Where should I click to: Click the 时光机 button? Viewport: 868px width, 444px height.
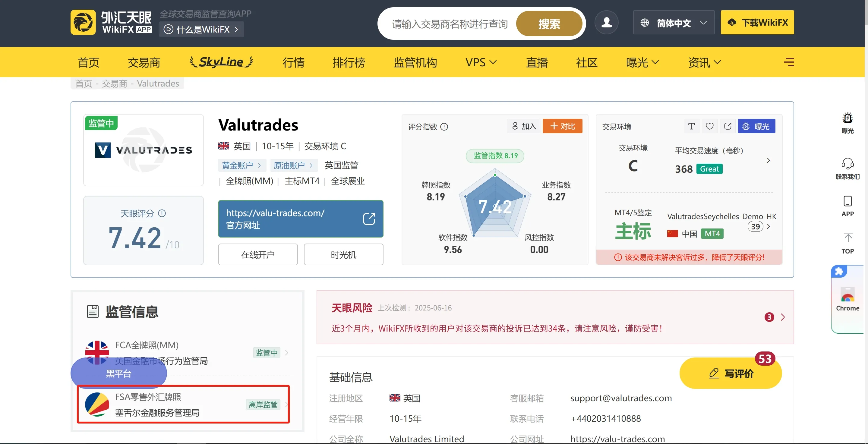[343, 255]
